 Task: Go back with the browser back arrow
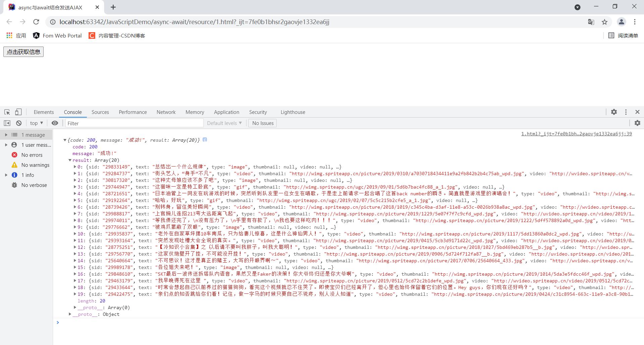[9, 22]
